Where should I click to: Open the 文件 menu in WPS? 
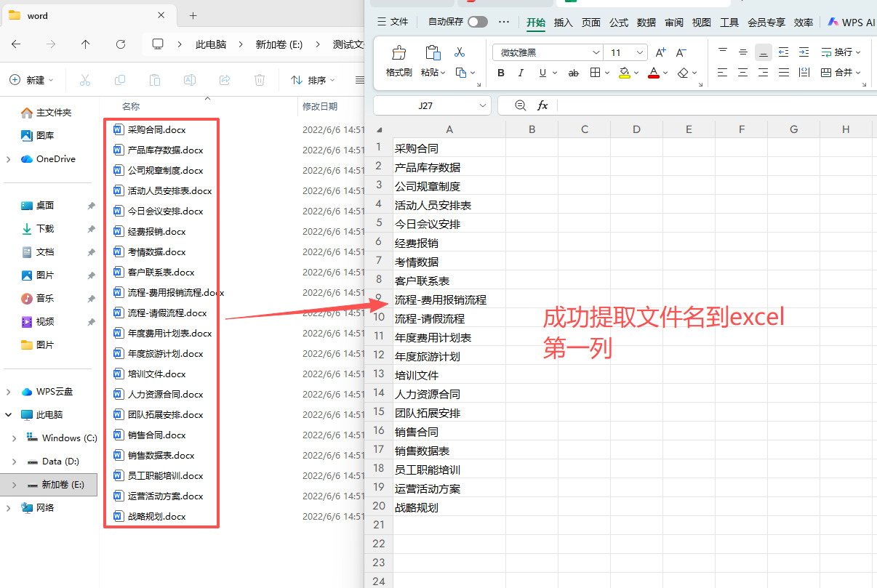click(x=393, y=23)
